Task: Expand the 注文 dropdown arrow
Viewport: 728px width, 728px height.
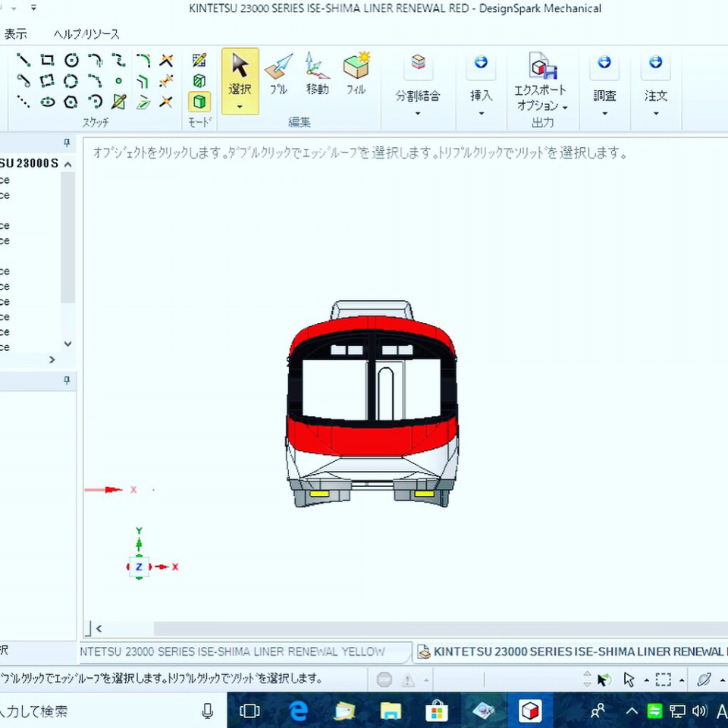Action: tap(655, 113)
